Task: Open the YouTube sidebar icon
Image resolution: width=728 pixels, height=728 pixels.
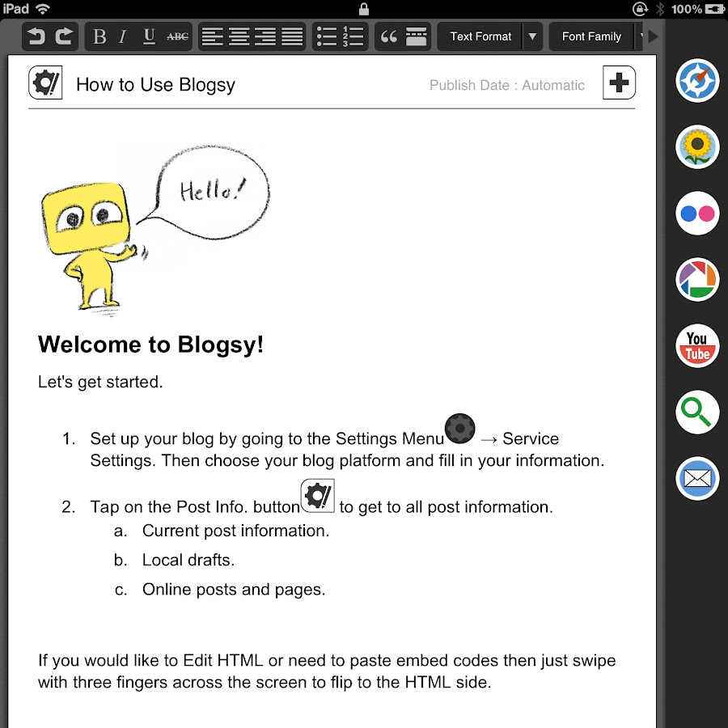Action: point(697,346)
